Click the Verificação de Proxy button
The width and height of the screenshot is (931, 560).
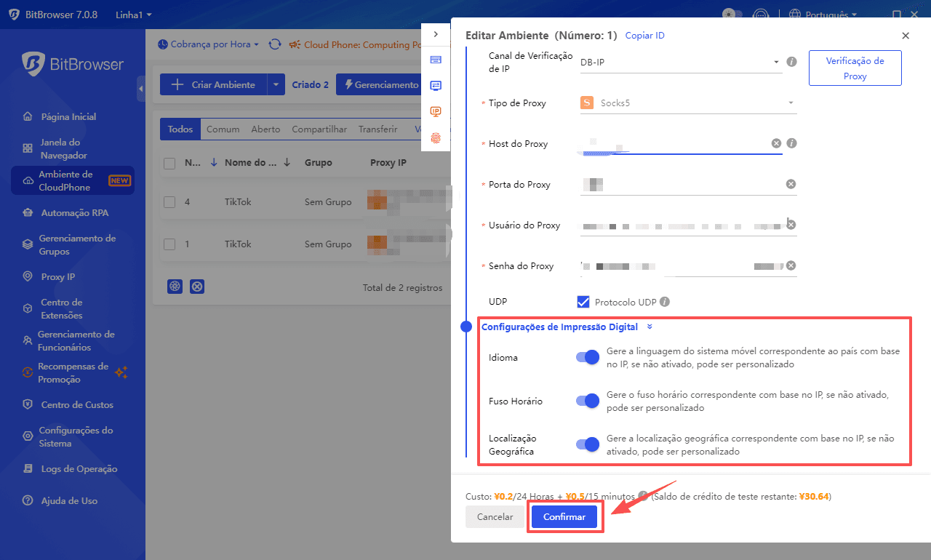(x=855, y=68)
